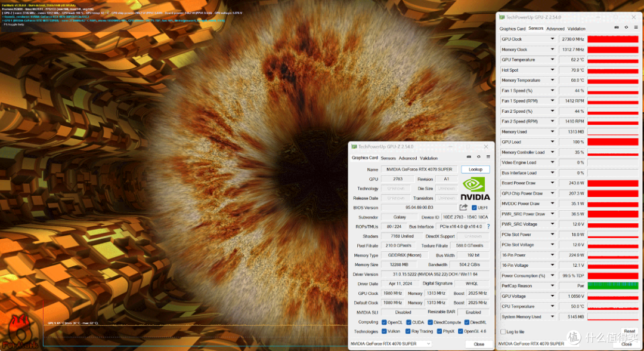This screenshot has width=644, height=351.
Task: Click the System Memory Used value 5145 MB
Action: [x=572, y=316]
